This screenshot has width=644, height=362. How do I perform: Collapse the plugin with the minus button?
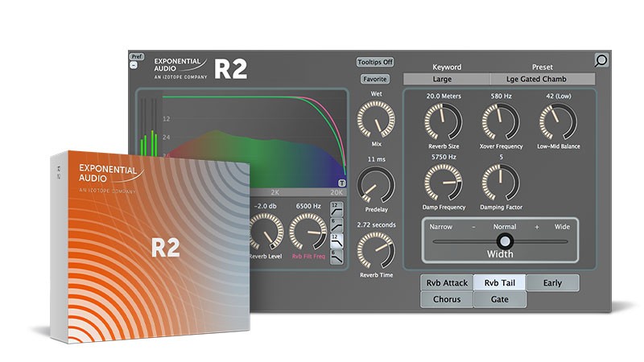(134, 65)
